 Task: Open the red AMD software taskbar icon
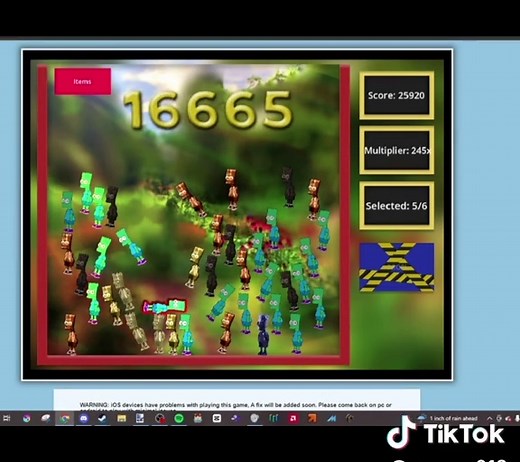293,418
